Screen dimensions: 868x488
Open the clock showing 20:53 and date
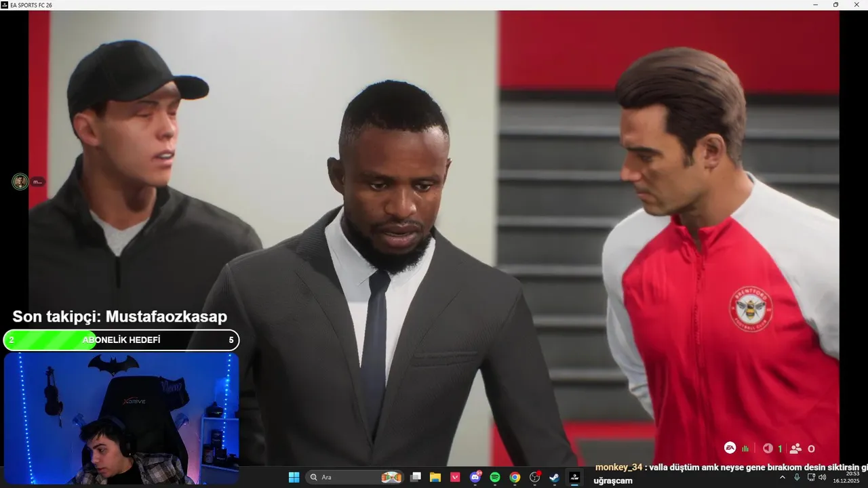point(847,477)
